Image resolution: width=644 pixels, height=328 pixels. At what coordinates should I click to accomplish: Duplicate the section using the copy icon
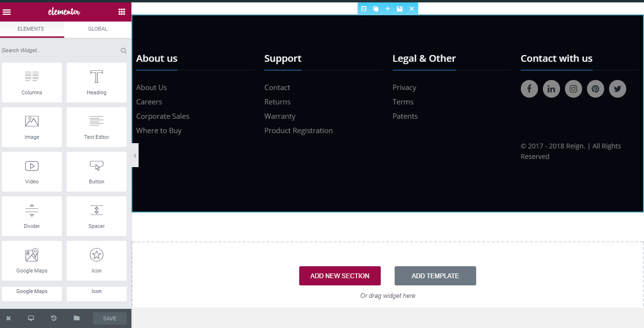pyautogui.click(x=375, y=9)
